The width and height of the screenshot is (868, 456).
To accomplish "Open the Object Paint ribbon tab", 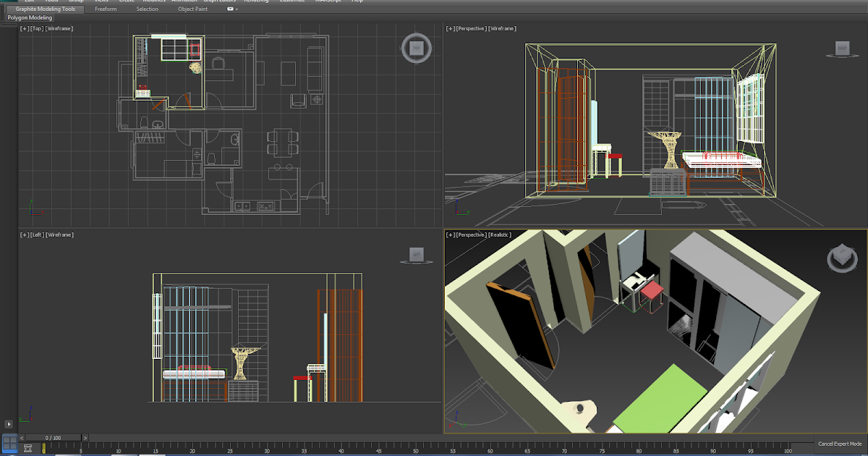I will click(192, 9).
